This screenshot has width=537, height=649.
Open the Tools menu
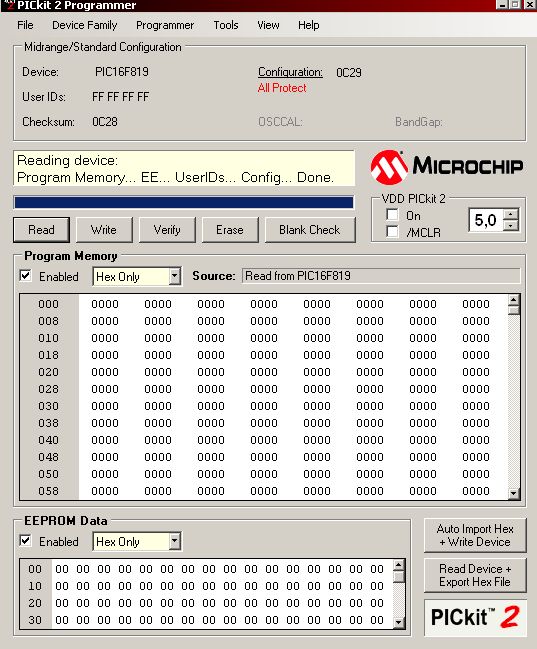(x=226, y=25)
